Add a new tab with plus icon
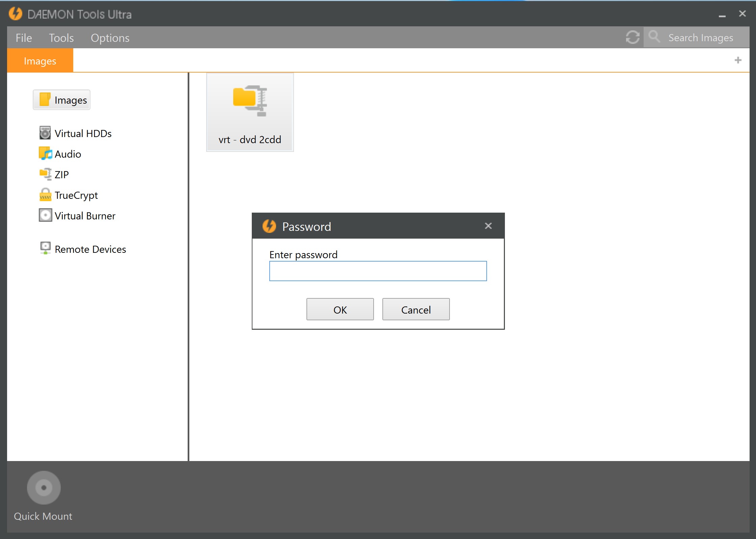Screen dimensions: 756x539 pyautogui.click(x=738, y=60)
